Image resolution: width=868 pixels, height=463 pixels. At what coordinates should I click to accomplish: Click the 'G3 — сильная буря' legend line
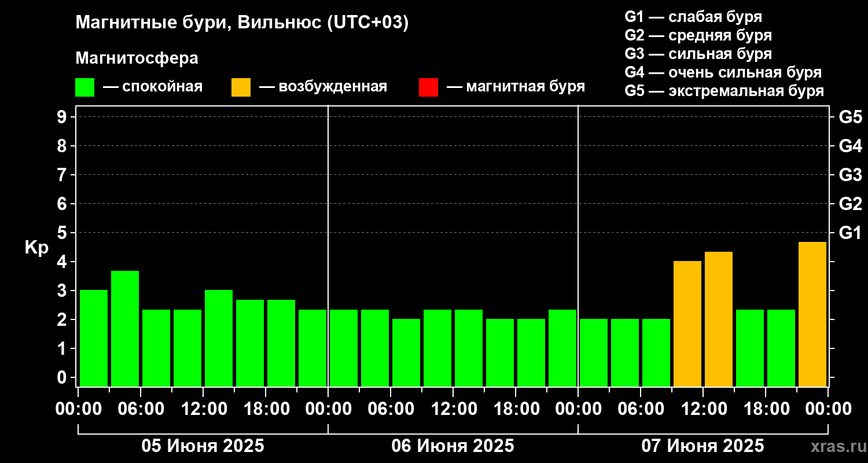click(698, 54)
